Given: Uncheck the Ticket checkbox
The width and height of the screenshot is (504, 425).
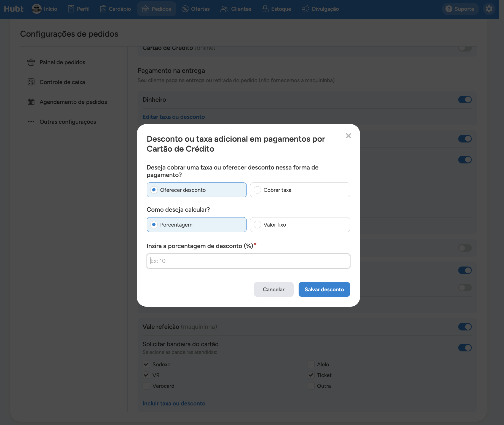Looking at the screenshot, I should 311,375.
